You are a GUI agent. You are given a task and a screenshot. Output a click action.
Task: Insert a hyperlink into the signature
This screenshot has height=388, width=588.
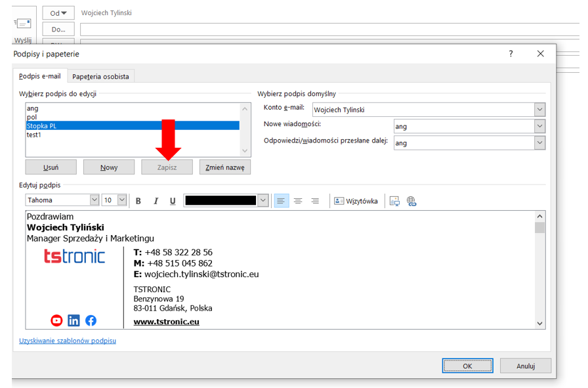point(411,201)
